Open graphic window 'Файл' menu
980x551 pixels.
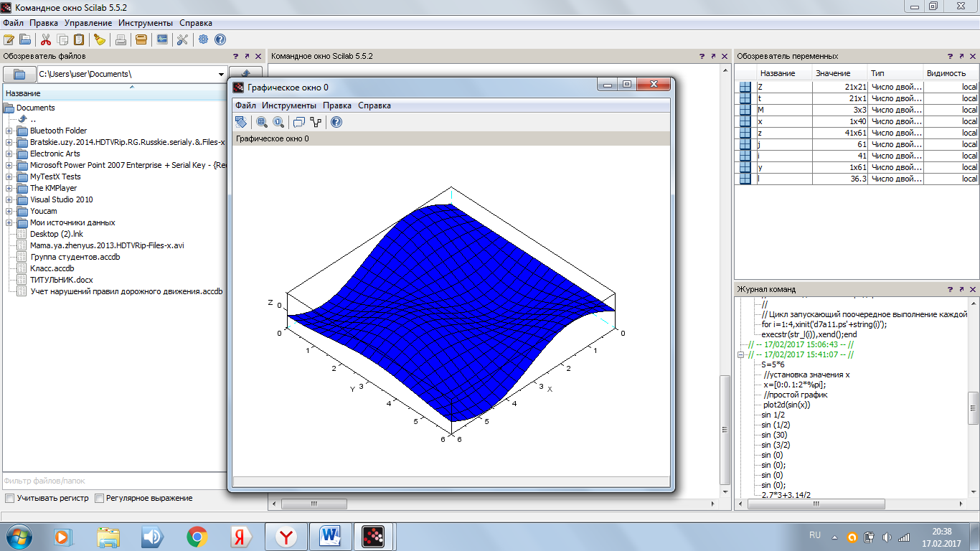[x=245, y=105]
